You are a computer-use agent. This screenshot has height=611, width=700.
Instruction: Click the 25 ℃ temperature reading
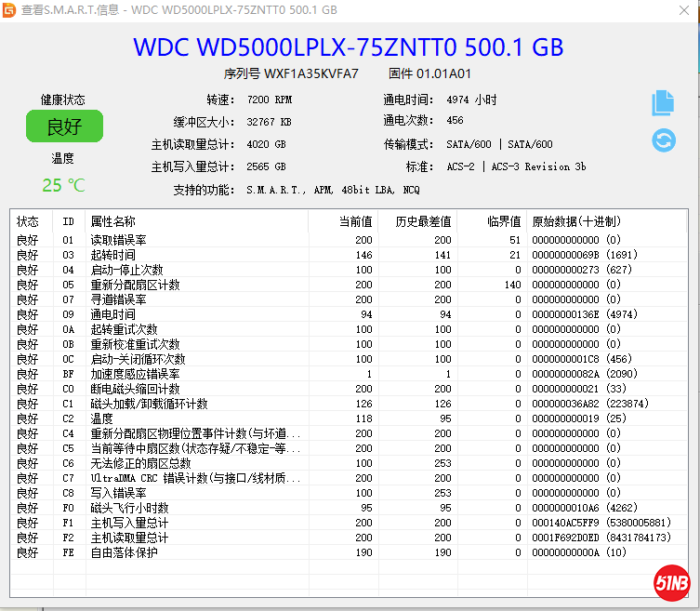click(63, 185)
